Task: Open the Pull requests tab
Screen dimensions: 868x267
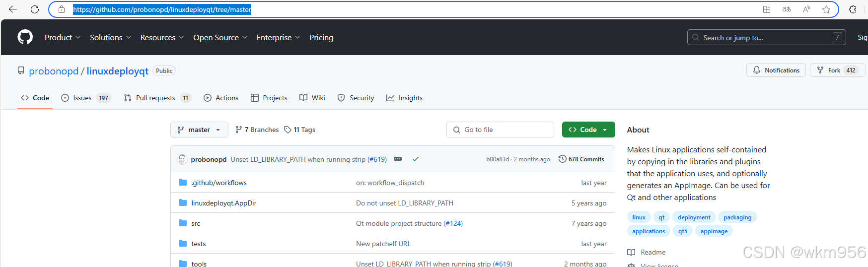Action: 157,98
